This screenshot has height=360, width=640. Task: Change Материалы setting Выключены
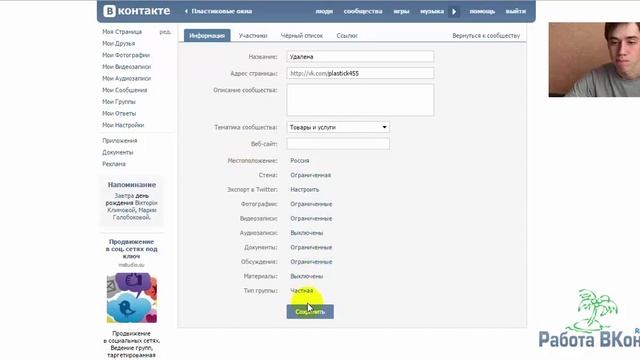click(x=307, y=276)
